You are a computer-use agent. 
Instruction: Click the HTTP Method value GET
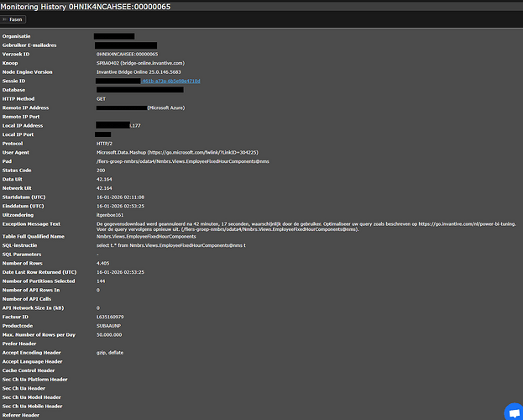pos(101,99)
